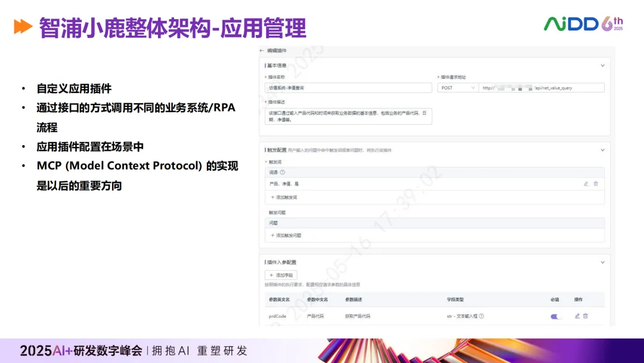Delete the prdCode parameter row
The image size is (644, 363).
click(586, 316)
